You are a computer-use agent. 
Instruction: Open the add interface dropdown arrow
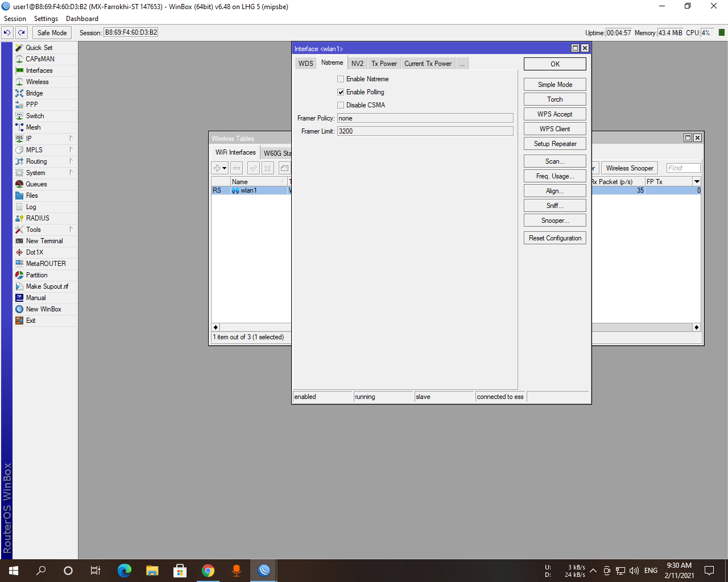click(223, 168)
